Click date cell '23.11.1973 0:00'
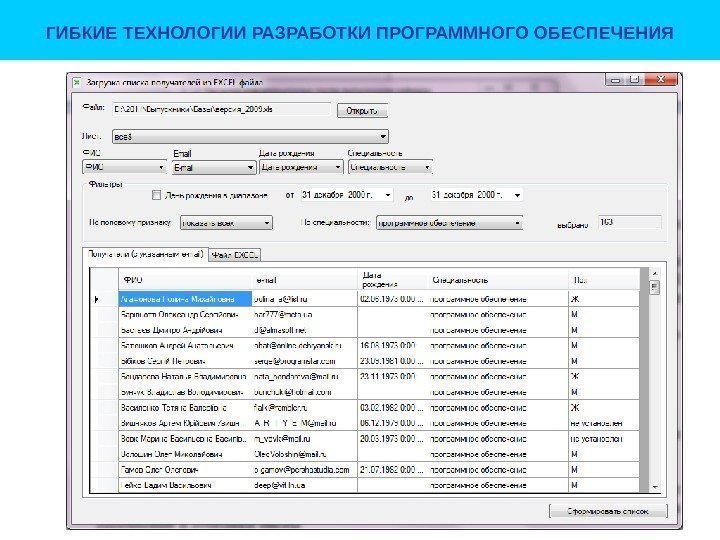 coord(392,377)
